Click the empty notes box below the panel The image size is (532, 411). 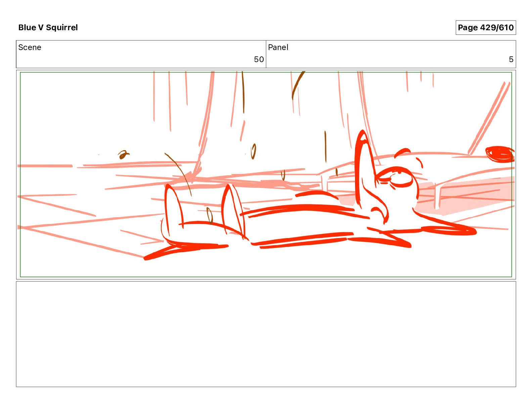[266, 334]
